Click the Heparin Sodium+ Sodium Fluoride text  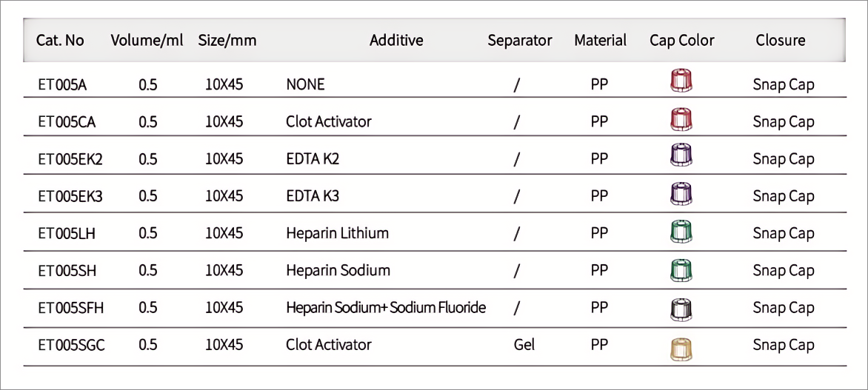[386, 307]
